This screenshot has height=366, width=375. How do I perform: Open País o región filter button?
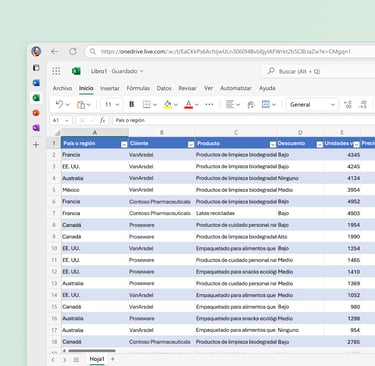[124, 144]
